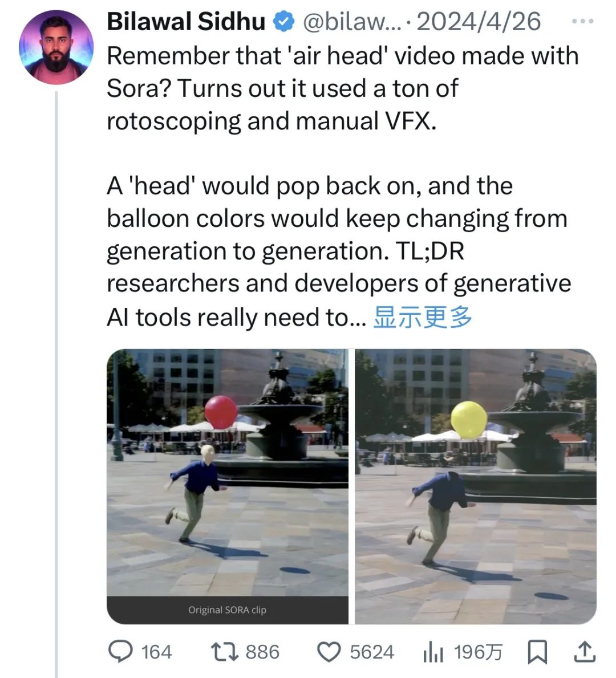Expand tweet with 显示更多 link
This screenshot has height=678, width=616.
(x=422, y=317)
